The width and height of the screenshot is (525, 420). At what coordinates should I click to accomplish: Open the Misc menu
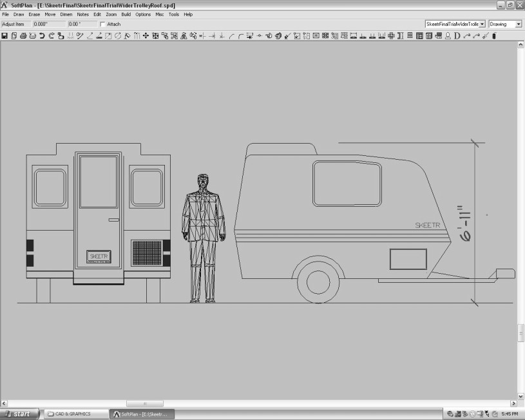coord(159,14)
